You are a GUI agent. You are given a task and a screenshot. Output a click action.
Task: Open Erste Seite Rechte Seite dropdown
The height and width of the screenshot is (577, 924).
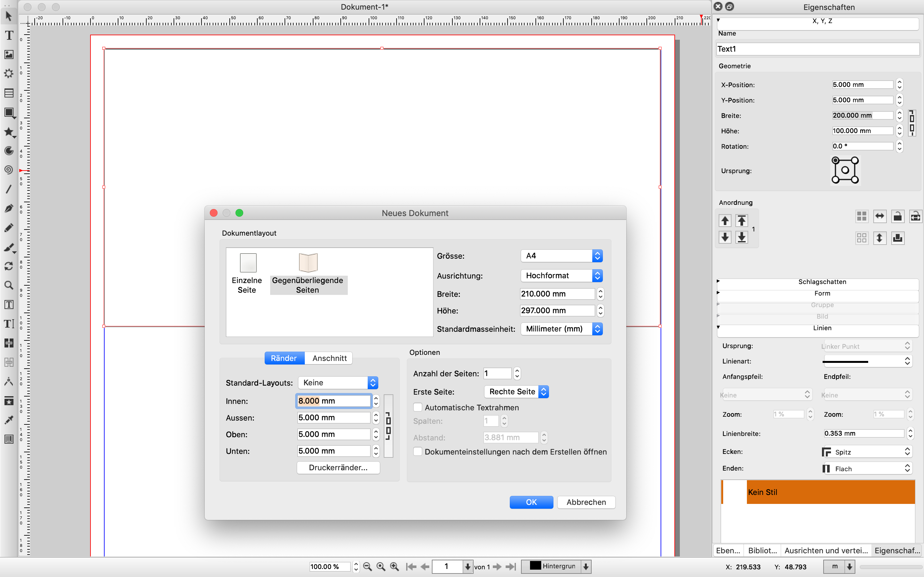516,391
